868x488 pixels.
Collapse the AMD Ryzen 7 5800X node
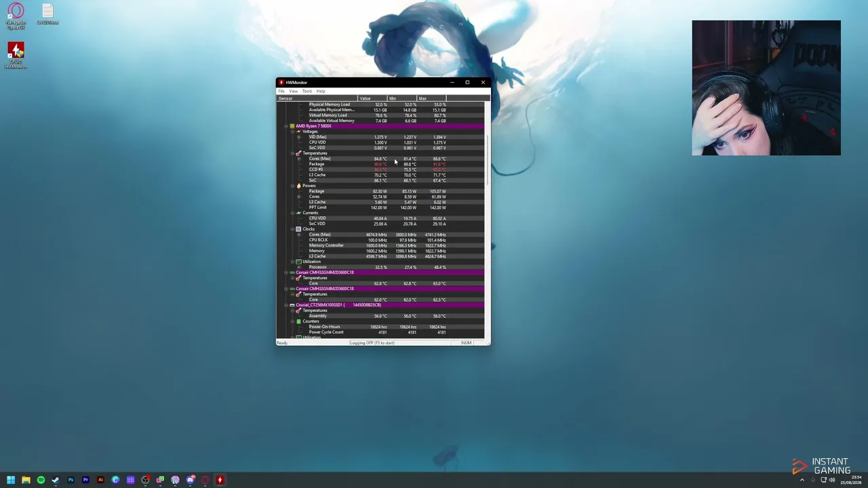[x=286, y=126]
